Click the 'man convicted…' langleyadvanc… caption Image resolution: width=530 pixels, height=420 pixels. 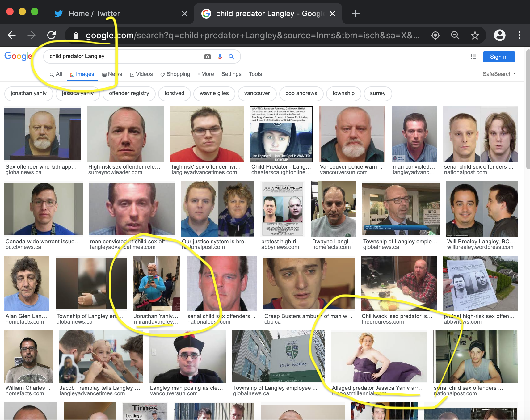click(x=414, y=167)
